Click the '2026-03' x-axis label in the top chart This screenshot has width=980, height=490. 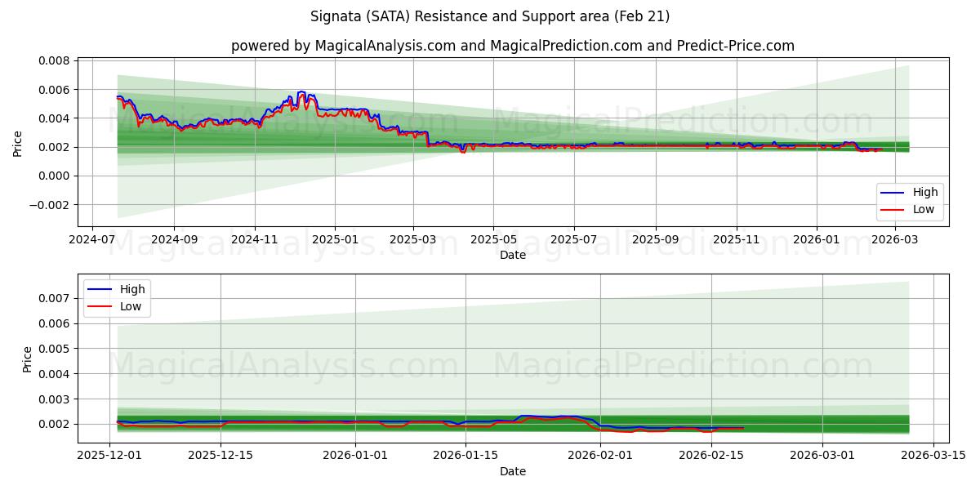click(895, 241)
